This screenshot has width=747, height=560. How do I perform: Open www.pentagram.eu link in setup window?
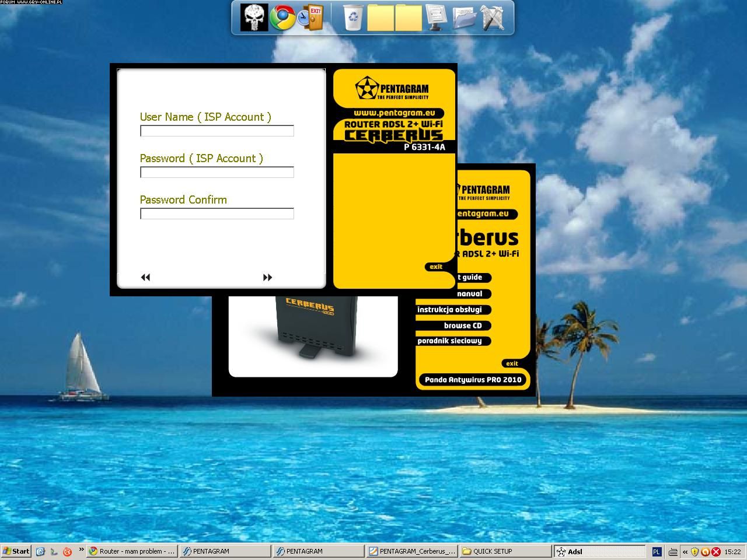pyautogui.click(x=394, y=113)
